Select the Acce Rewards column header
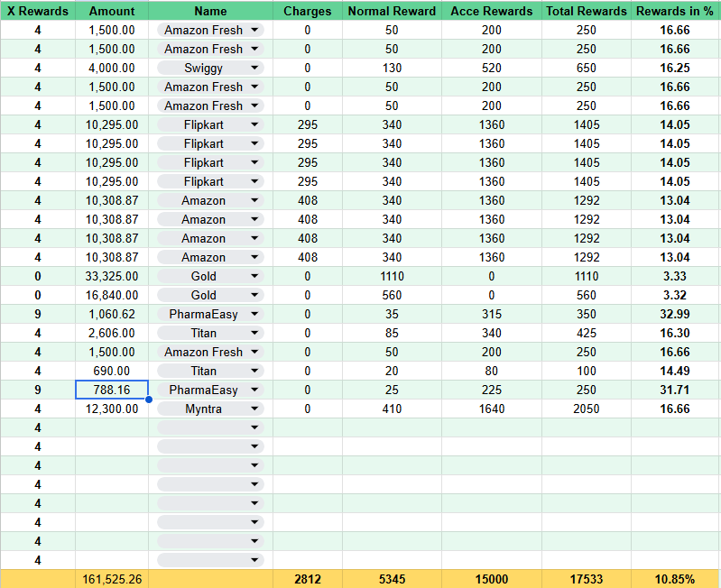The image size is (721, 588). click(x=492, y=11)
